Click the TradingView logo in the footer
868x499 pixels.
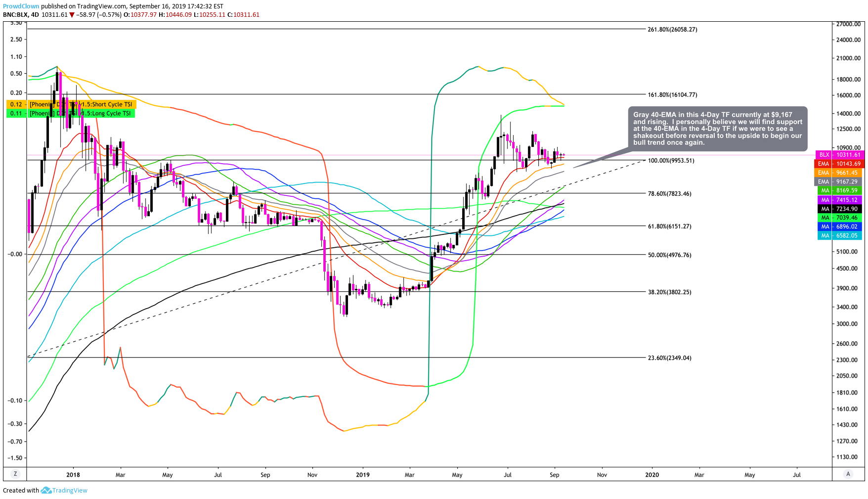click(x=64, y=490)
